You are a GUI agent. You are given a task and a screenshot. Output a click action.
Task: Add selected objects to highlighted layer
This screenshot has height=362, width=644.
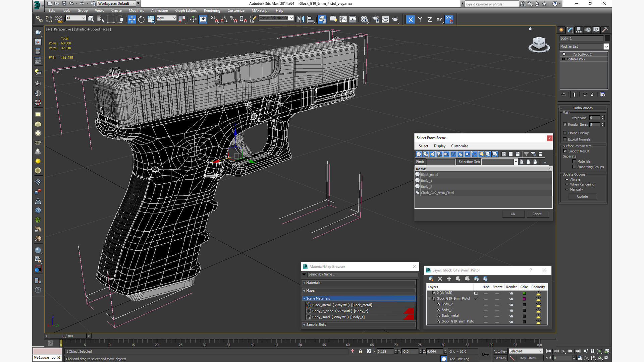click(x=449, y=279)
